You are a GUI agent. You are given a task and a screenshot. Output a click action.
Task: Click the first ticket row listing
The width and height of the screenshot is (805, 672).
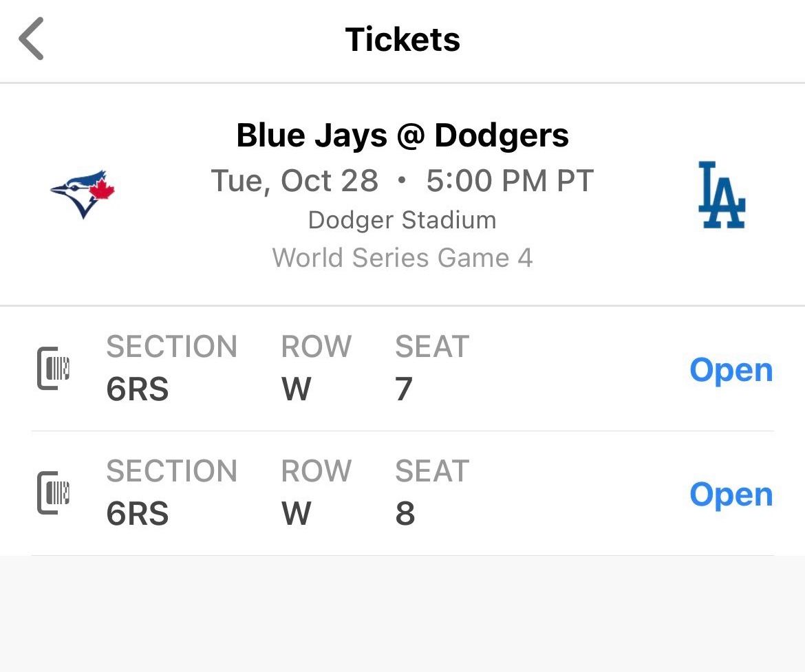[x=402, y=369]
